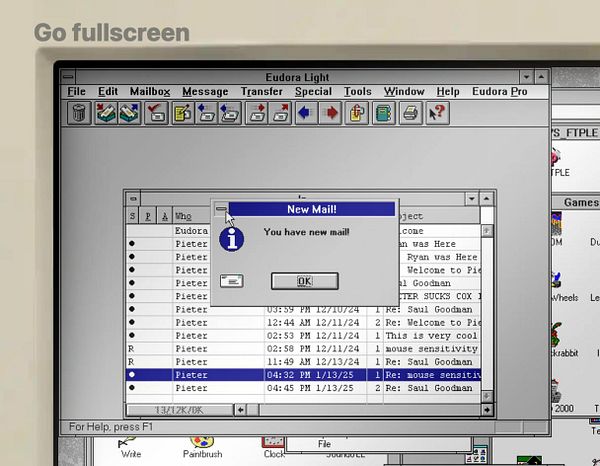
Task: Open the Window menu
Action: [x=404, y=91]
